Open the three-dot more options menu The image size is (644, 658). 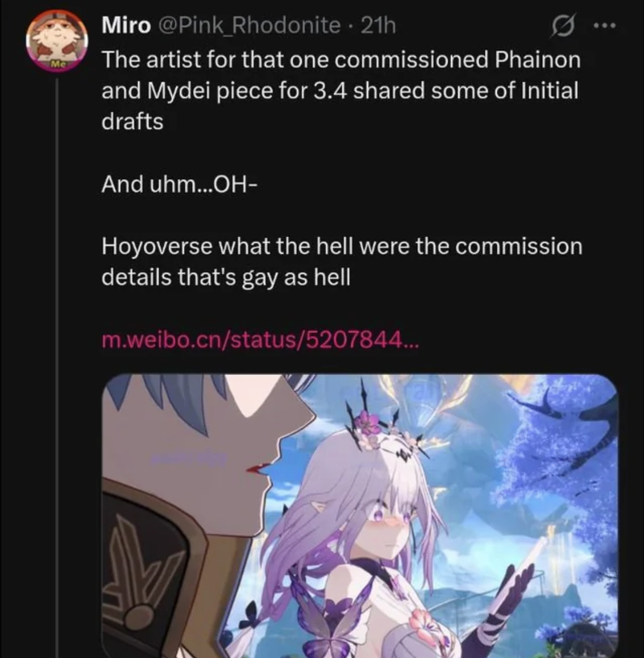[x=605, y=26]
